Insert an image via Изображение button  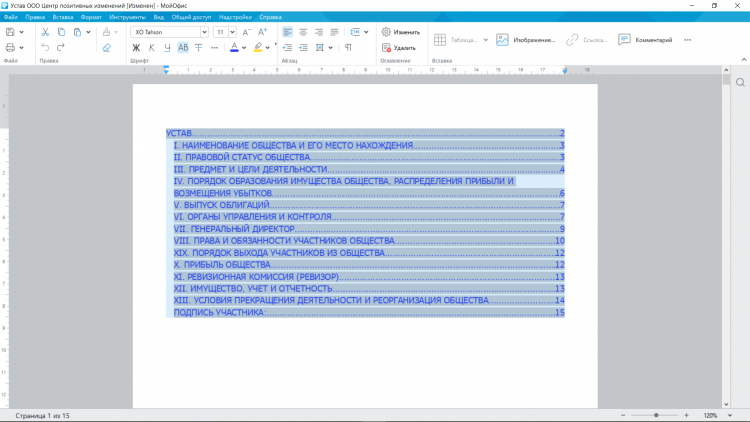(527, 40)
